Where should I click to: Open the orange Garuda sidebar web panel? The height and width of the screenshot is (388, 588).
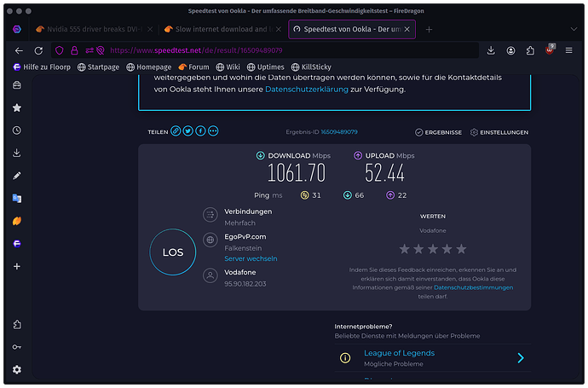[17, 221]
